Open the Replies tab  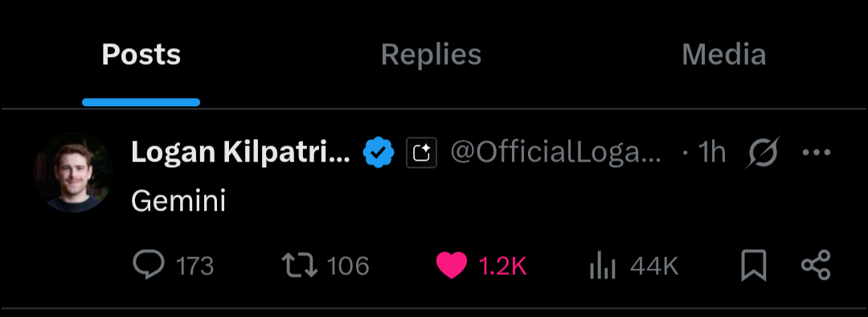[x=431, y=55]
